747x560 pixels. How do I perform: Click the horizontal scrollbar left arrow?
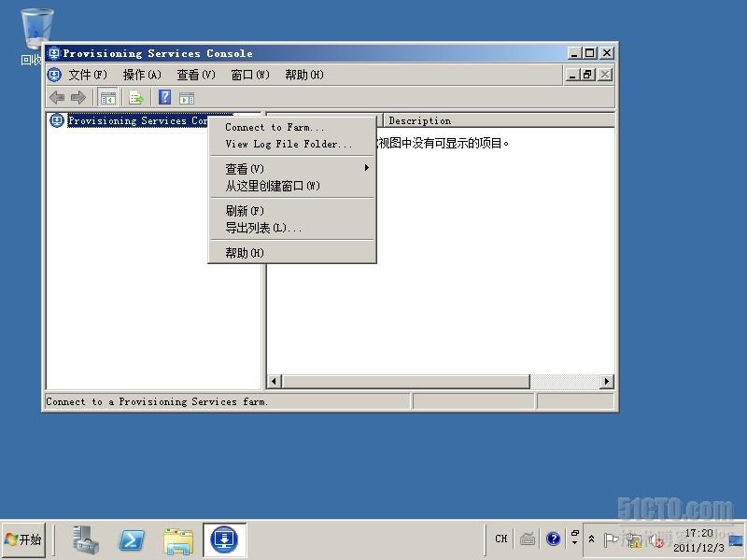(x=274, y=381)
